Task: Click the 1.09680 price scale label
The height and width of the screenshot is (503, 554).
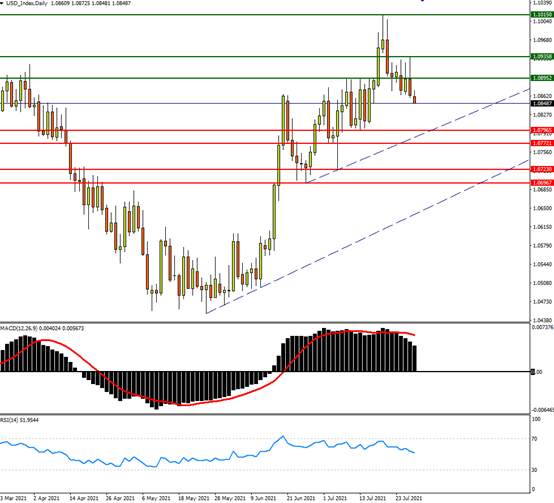Action: pyautogui.click(x=543, y=40)
